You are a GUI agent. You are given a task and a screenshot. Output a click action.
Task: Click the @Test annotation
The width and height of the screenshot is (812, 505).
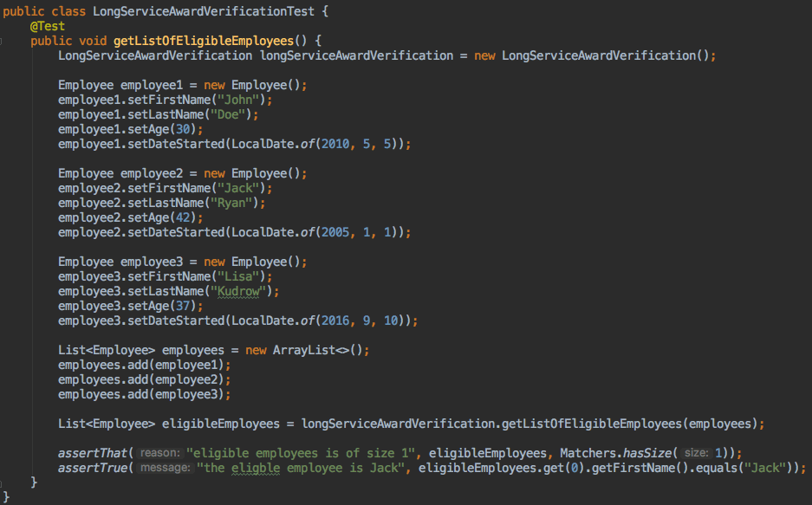47,26
